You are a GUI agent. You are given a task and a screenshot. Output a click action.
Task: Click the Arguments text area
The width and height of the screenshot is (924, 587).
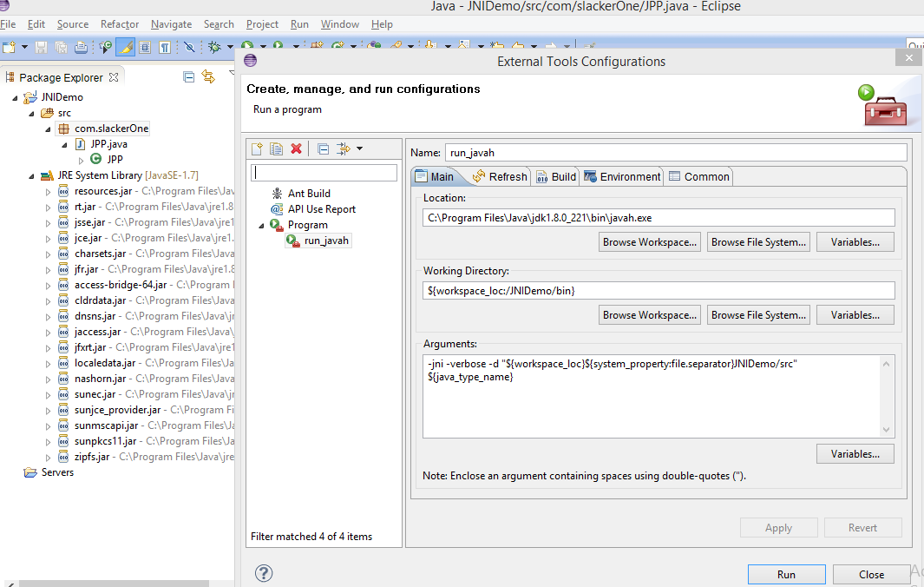click(659, 396)
